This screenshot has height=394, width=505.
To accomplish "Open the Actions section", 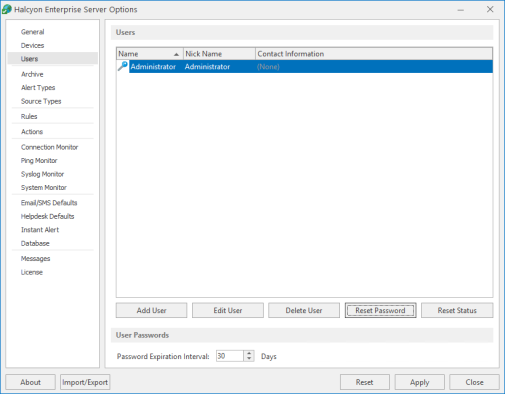I will pyautogui.click(x=32, y=132).
